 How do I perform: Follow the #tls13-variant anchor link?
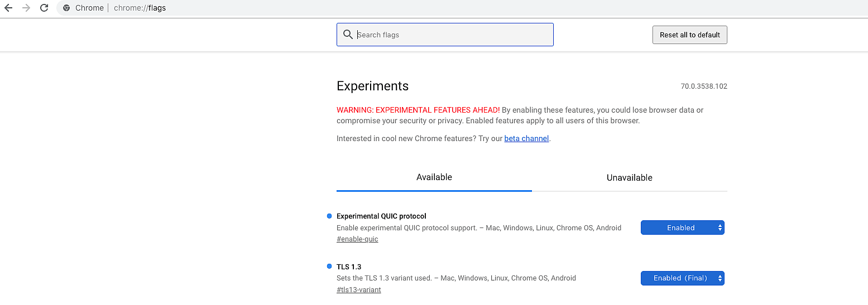358,290
